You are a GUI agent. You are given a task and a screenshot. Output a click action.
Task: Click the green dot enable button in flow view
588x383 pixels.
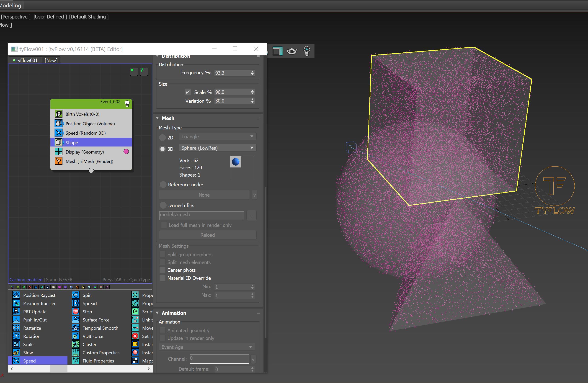134,71
